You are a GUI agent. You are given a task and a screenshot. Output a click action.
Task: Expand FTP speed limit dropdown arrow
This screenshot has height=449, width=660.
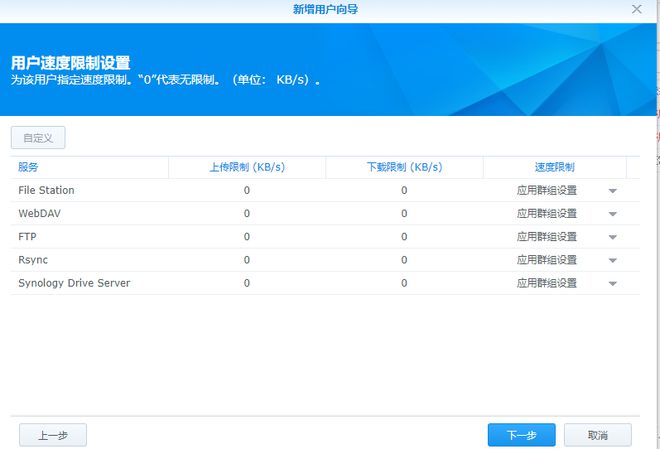click(x=612, y=237)
